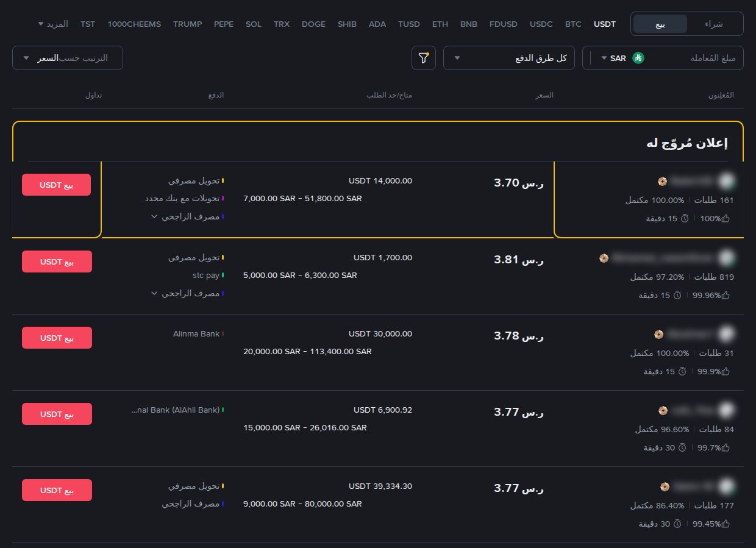Select the BNB coin tab
Screen dimensions: 756x548
pos(469,24)
